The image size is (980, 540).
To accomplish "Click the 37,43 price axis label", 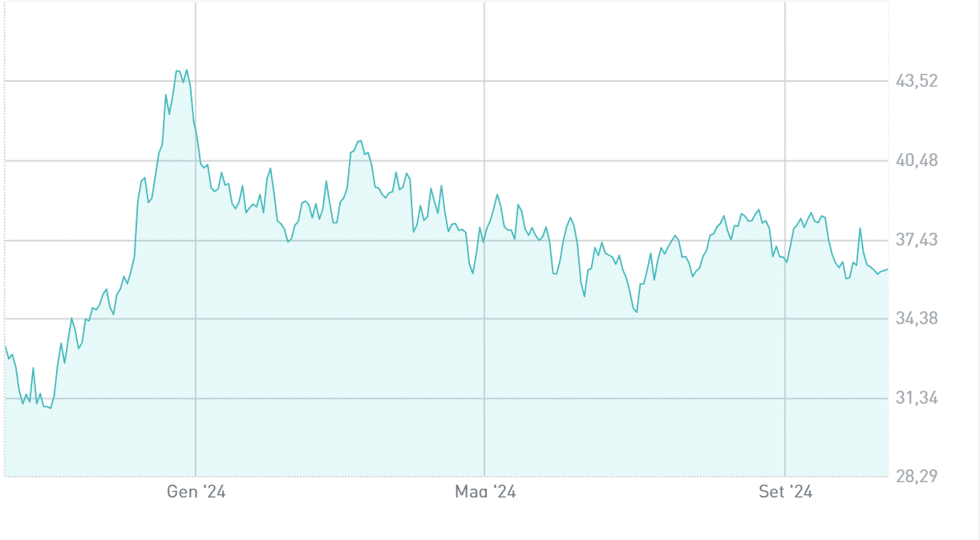I will point(915,241).
